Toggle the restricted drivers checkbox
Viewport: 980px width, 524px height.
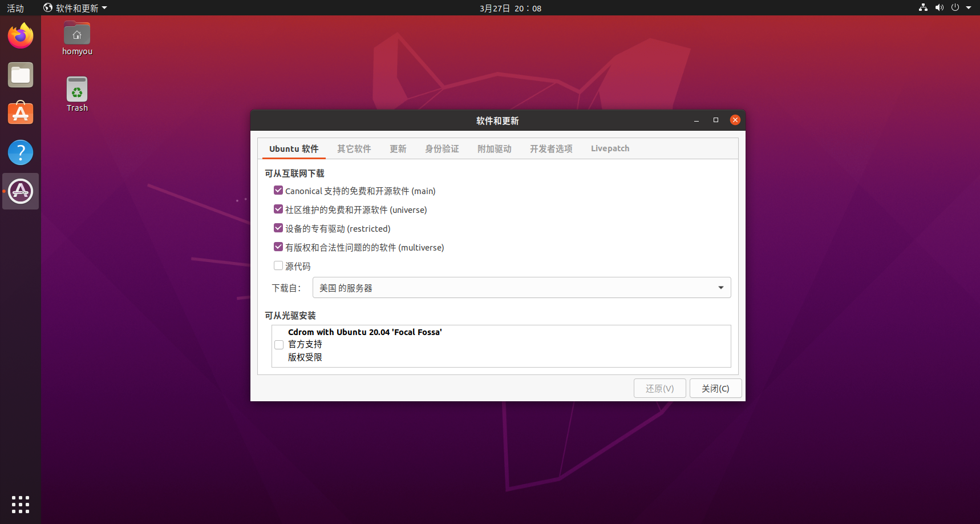tap(278, 228)
